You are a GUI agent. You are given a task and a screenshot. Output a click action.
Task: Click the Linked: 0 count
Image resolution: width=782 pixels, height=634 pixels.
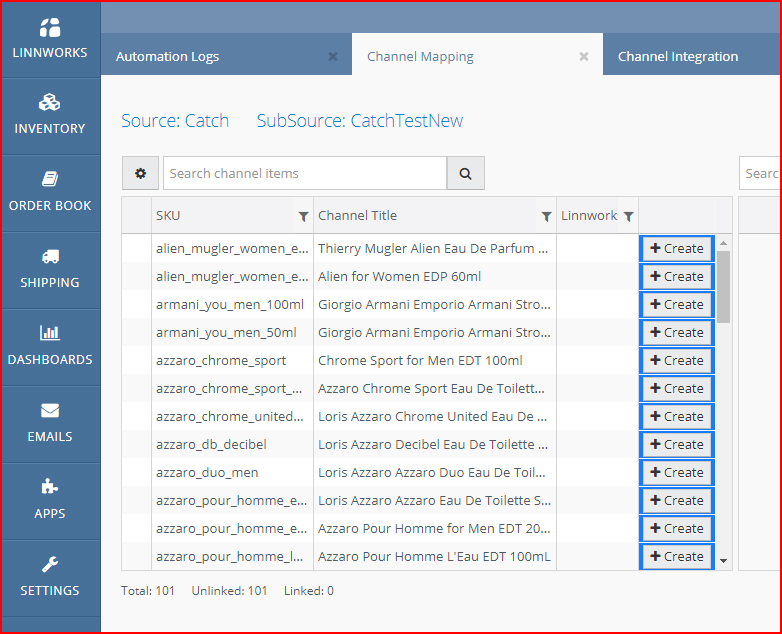tap(309, 591)
